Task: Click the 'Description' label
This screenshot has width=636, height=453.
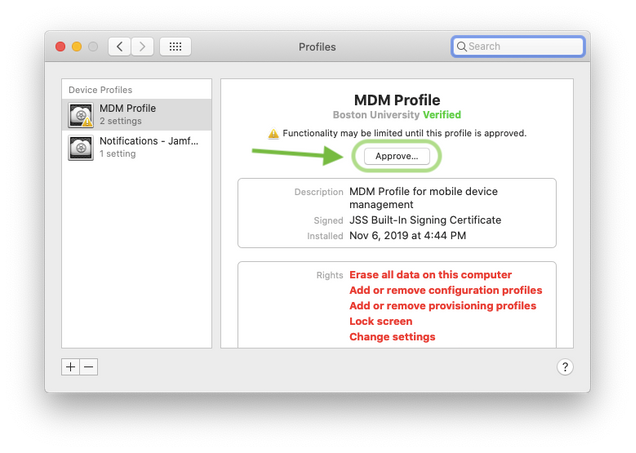Action: (x=319, y=192)
